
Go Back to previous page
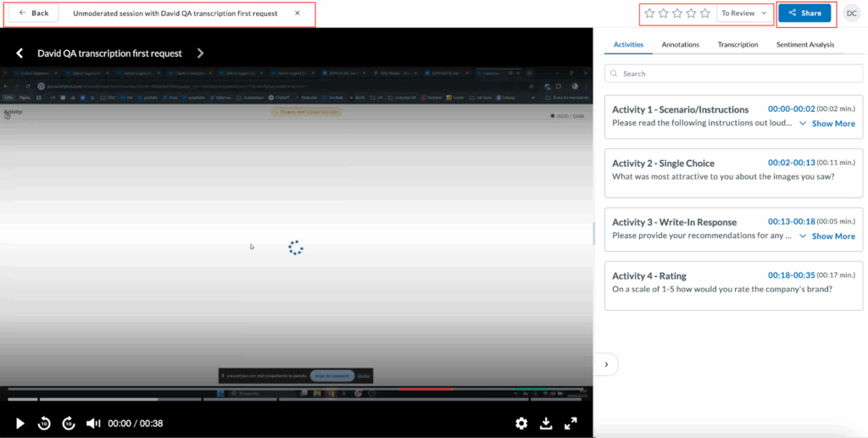point(33,14)
